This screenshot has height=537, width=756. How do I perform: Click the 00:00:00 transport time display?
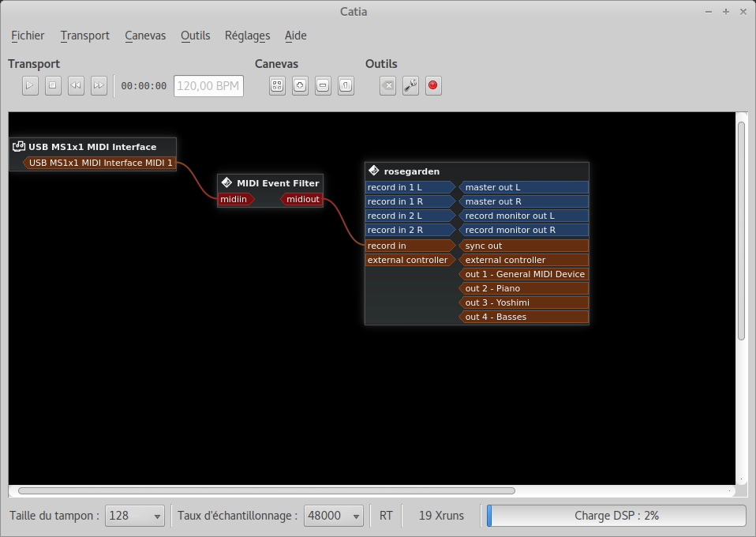pos(144,86)
